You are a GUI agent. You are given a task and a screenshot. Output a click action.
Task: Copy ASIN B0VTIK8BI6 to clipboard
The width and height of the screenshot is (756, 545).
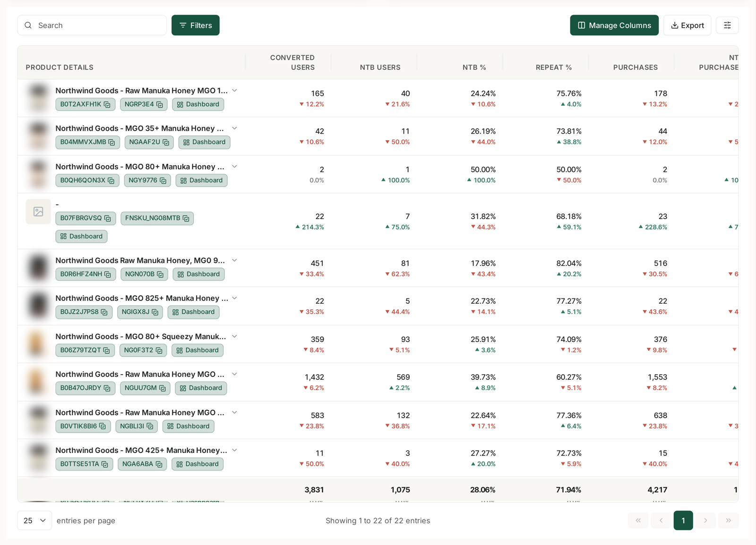(103, 426)
